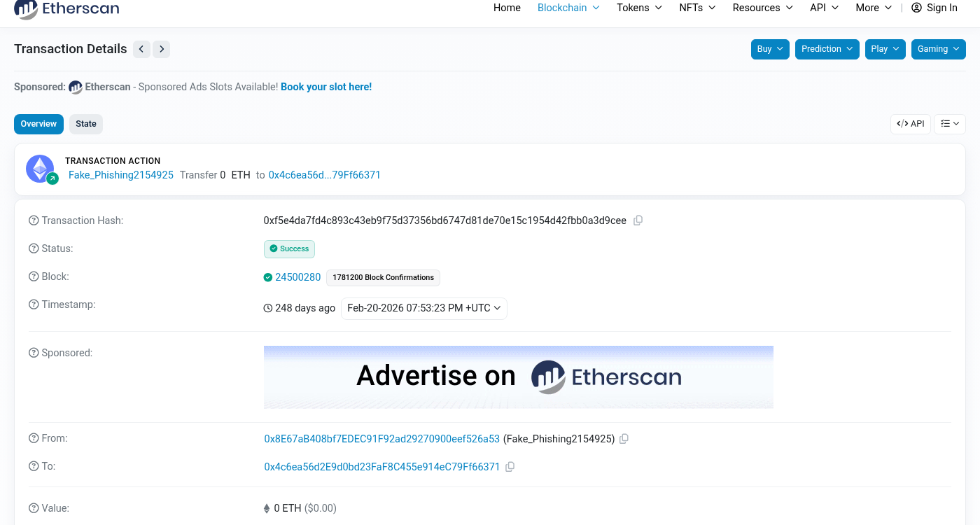This screenshot has height=525, width=980.
Task: Click help icon beside Transaction Hash
Action: (34, 220)
